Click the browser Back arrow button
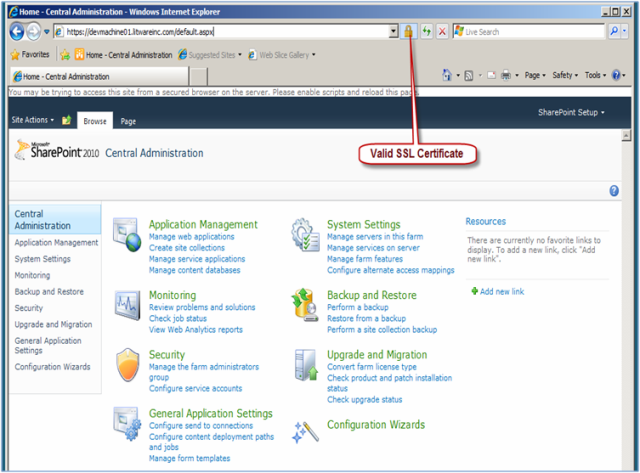The width and height of the screenshot is (640, 473). click(x=17, y=31)
